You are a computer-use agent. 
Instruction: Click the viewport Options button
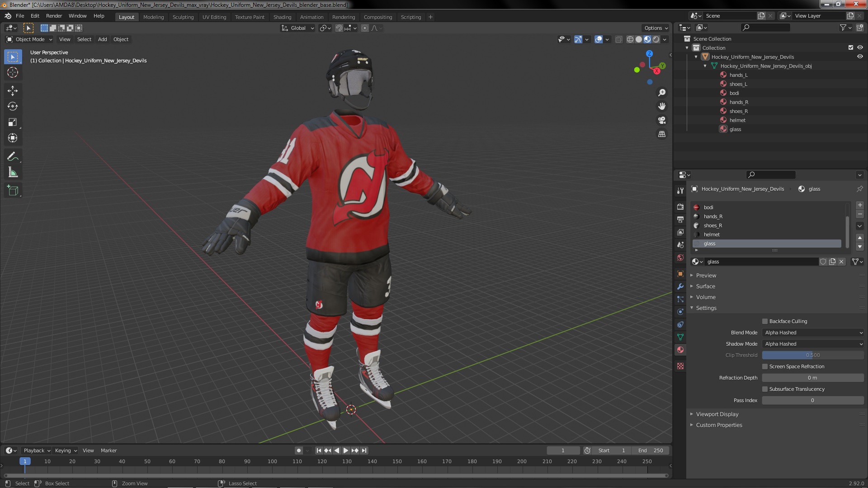click(x=656, y=28)
